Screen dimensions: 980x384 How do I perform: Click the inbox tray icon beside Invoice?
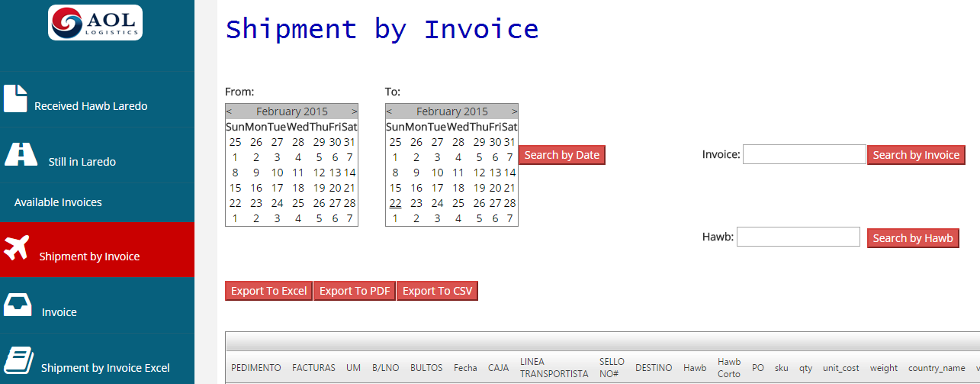tap(18, 305)
